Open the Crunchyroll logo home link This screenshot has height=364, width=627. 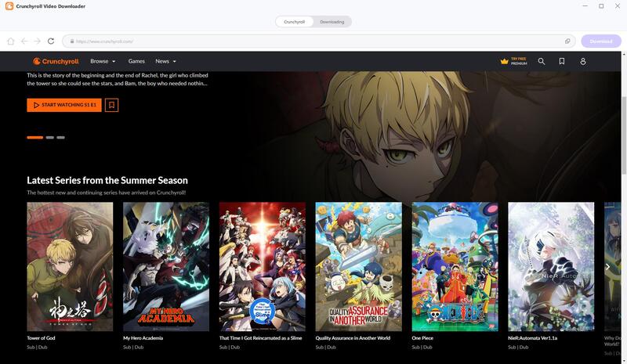56,61
